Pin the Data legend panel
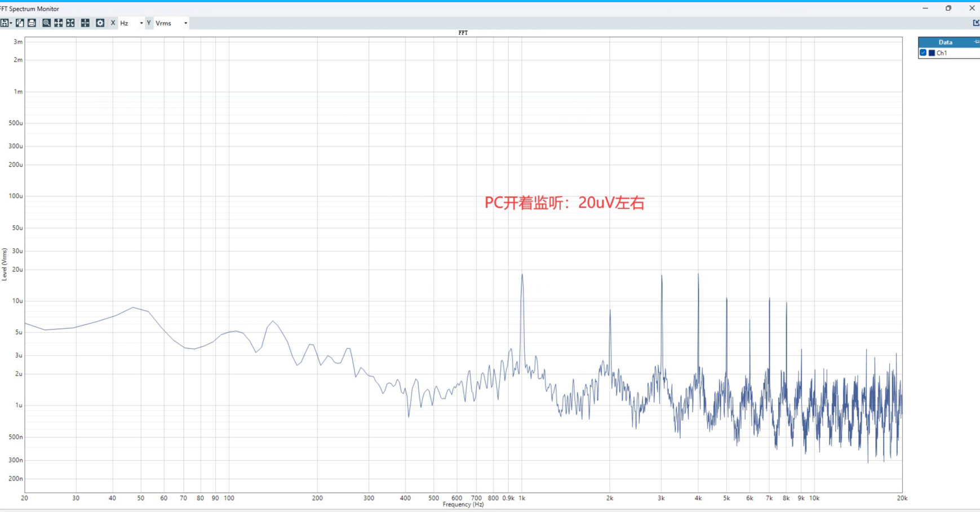Screen dimensions: 980x512 pos(977,42)
